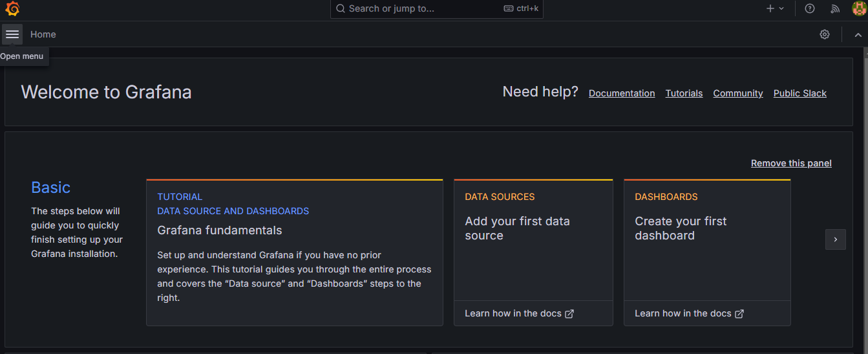Viewport: 868px width, 354px height.
Task: Open the Public Slack link
Action: [x=800, y=93]
